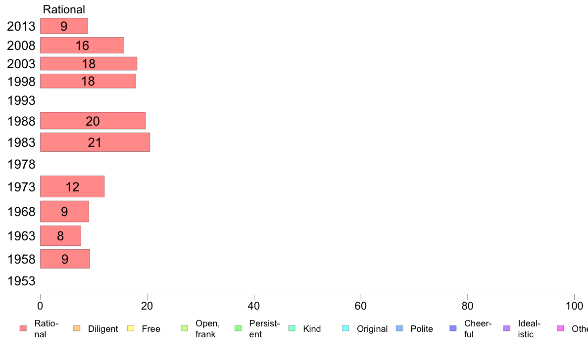Click the Rational chart title
This screenshot has width=588, height=364.
coord(64,9)
